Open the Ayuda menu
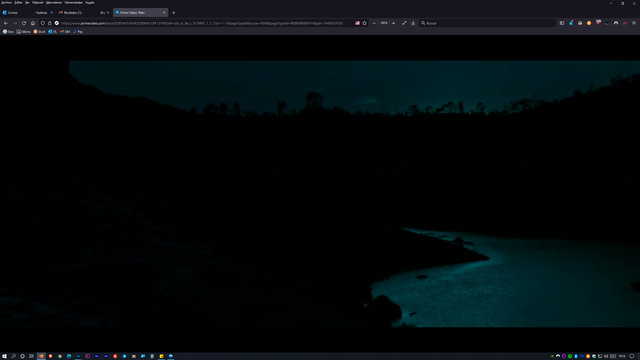Viewport: 640px width, 360px height. 89,2
